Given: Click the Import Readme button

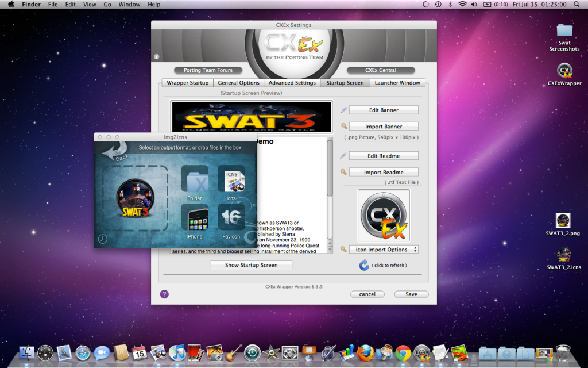Looking at the screenshot, I should pos(384,172).
